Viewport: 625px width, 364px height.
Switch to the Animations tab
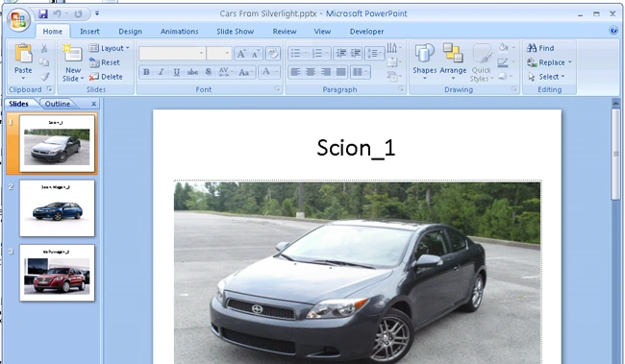click(180, 32)
